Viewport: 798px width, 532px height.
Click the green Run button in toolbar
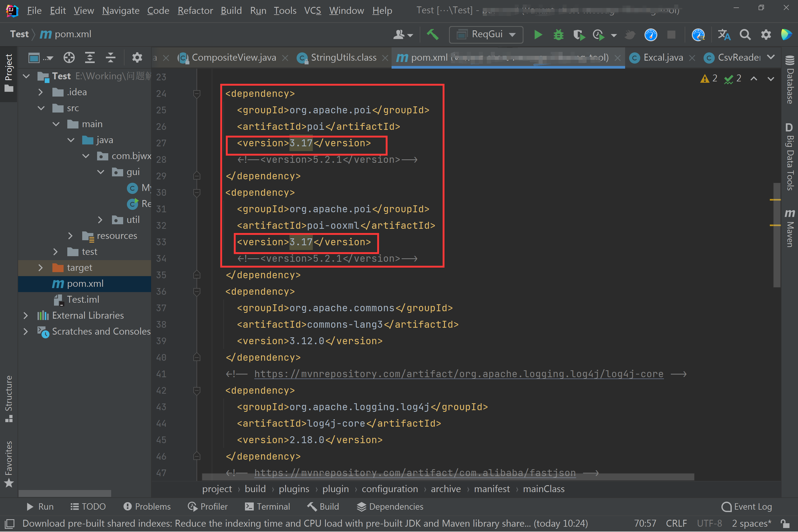click(x=538, y=35)
